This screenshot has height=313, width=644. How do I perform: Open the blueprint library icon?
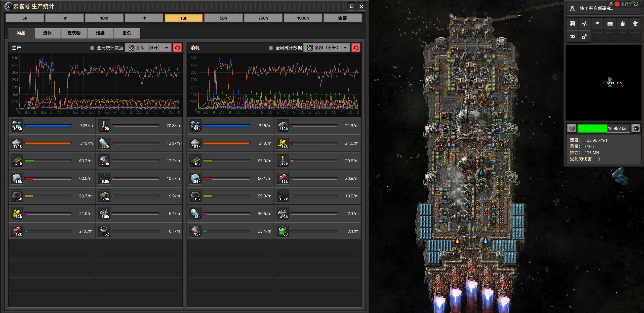pyautogui.click(x=572, y=24)
